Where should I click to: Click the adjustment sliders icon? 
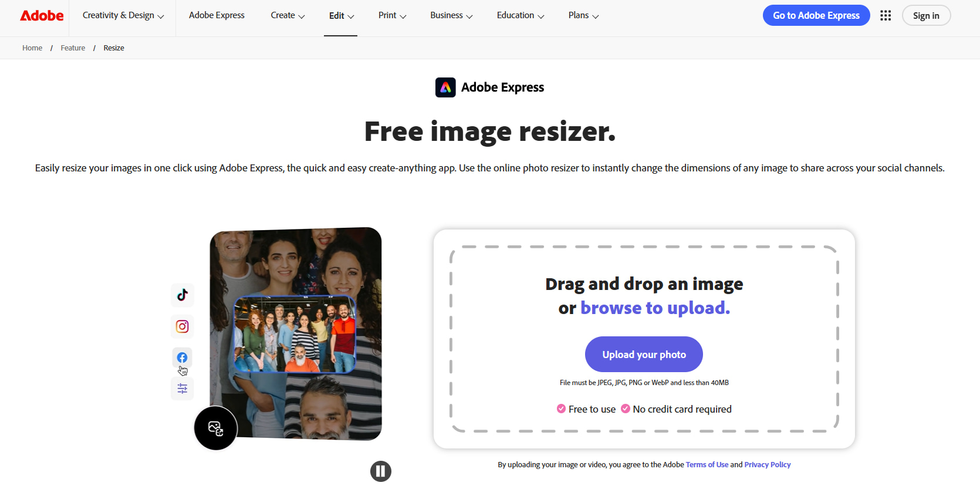pyautogui.click(x=183, y=389)
